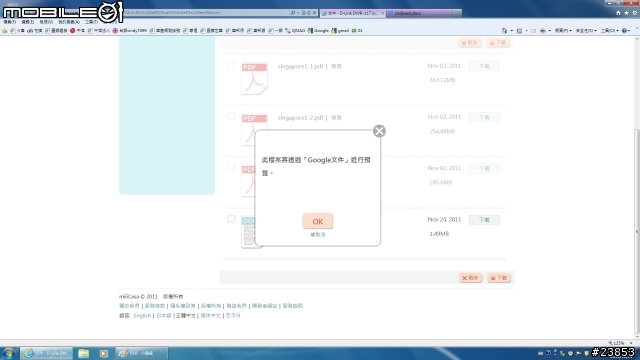Click the bottom download button with arrow icon
This screenshot has height=360, width=640.
point(499,278)
